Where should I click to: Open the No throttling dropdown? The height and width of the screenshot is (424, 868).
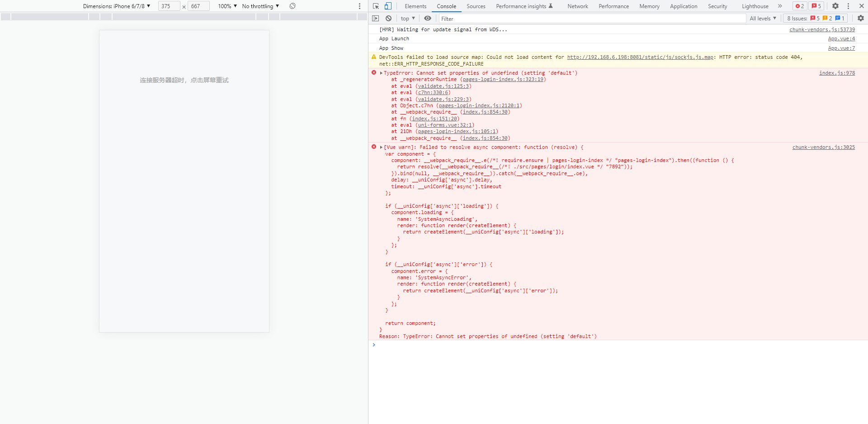[x=260, y=6]
